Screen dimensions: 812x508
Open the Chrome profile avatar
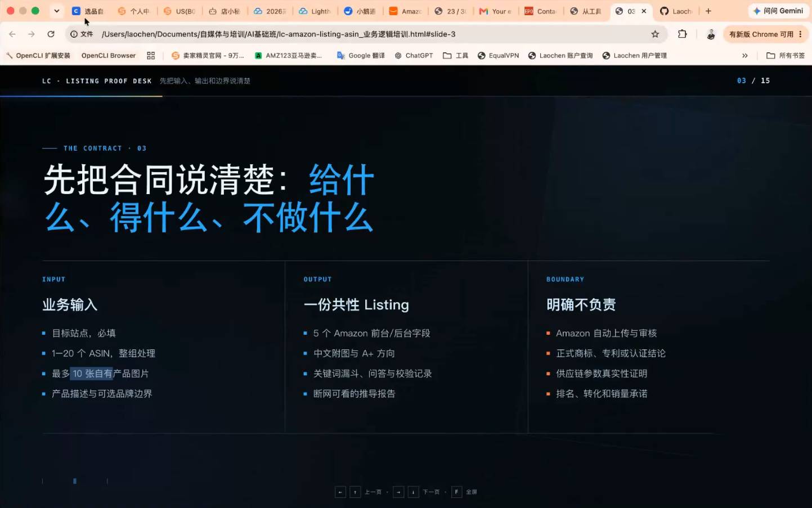[711, 34]
